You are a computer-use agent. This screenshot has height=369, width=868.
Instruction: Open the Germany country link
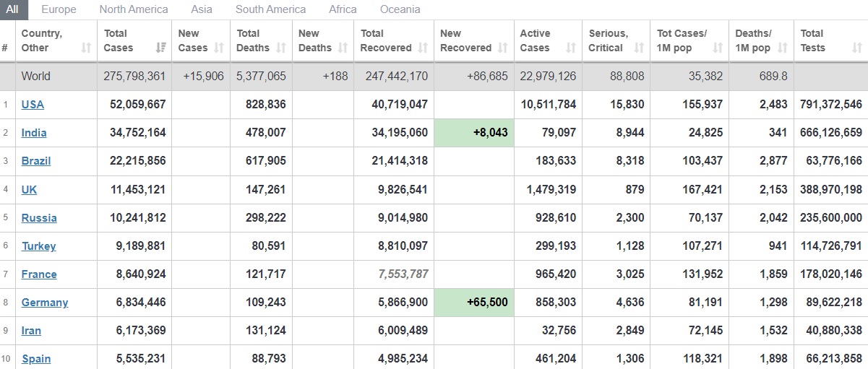pos(45,303)
